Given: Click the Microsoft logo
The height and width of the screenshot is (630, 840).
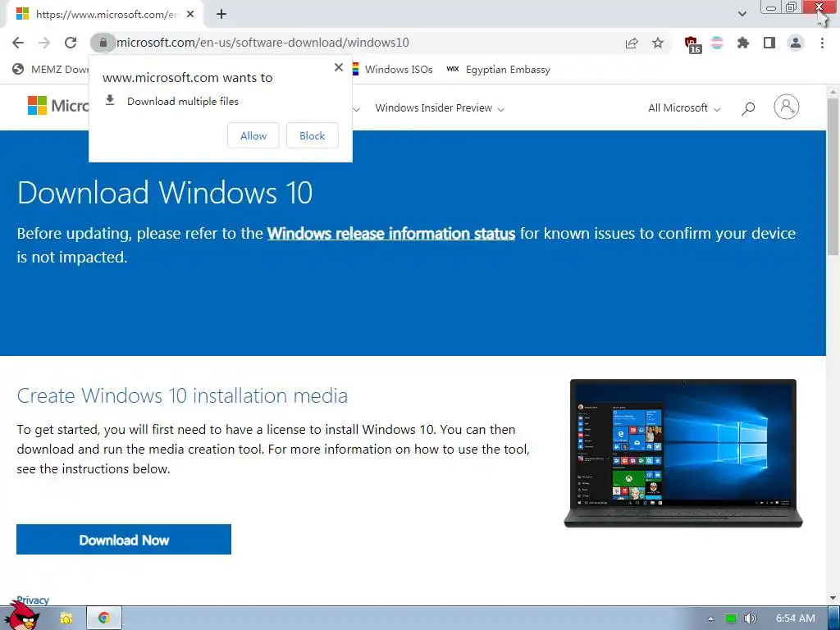Looking at the screenshot, I should tap(58, 106).
